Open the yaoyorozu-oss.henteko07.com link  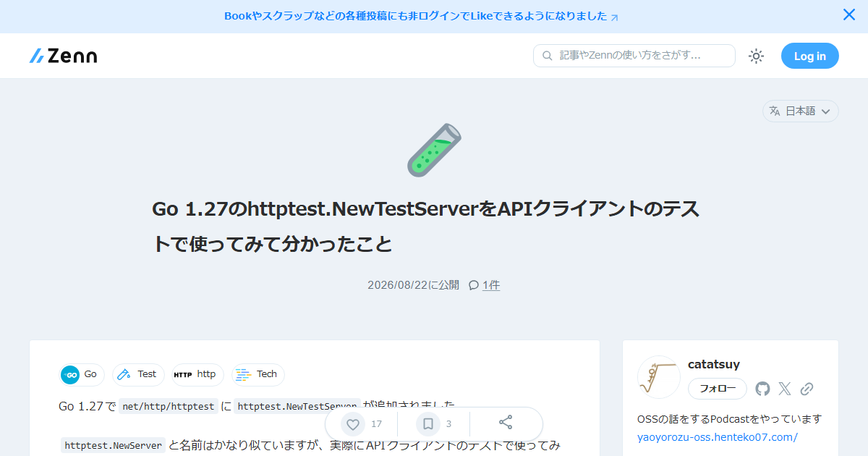718,437
